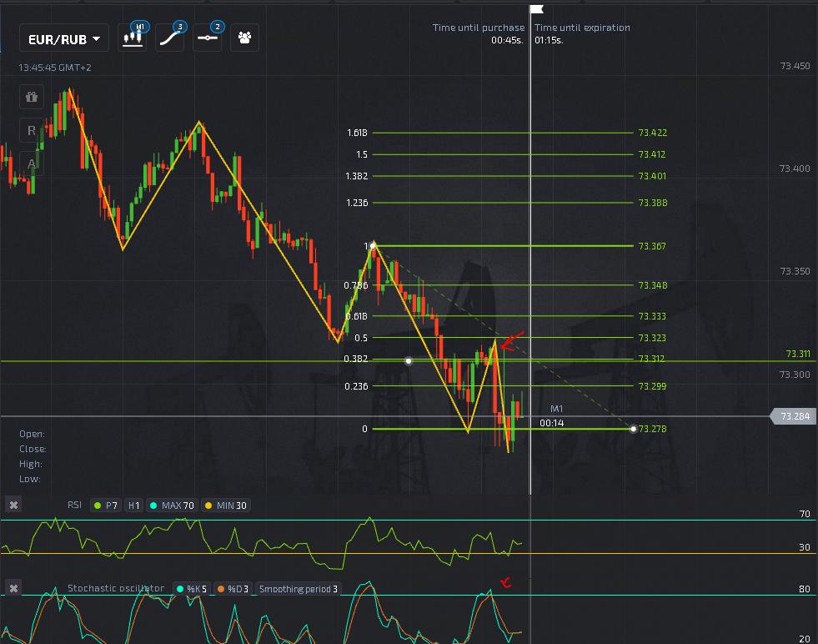Open the EUR/RUB asset dropdown
The height and width of the screenshot is (644, 818).
click(64, 39)
